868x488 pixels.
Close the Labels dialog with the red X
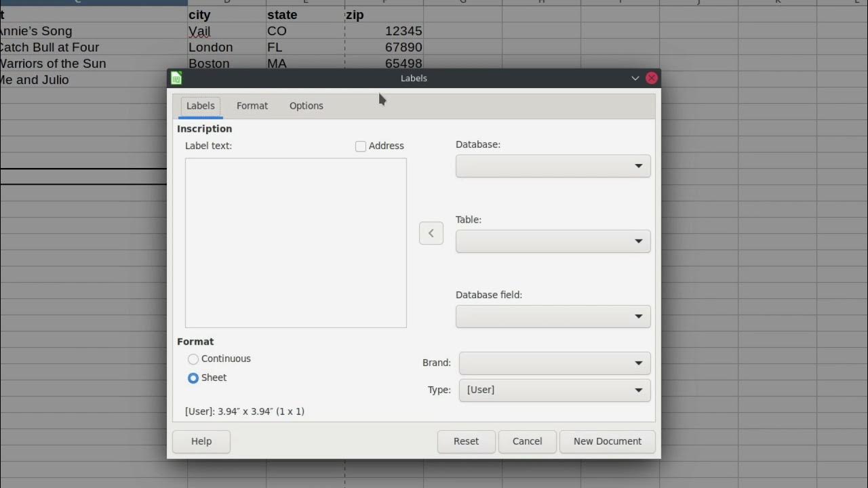(x=652, y=78)
